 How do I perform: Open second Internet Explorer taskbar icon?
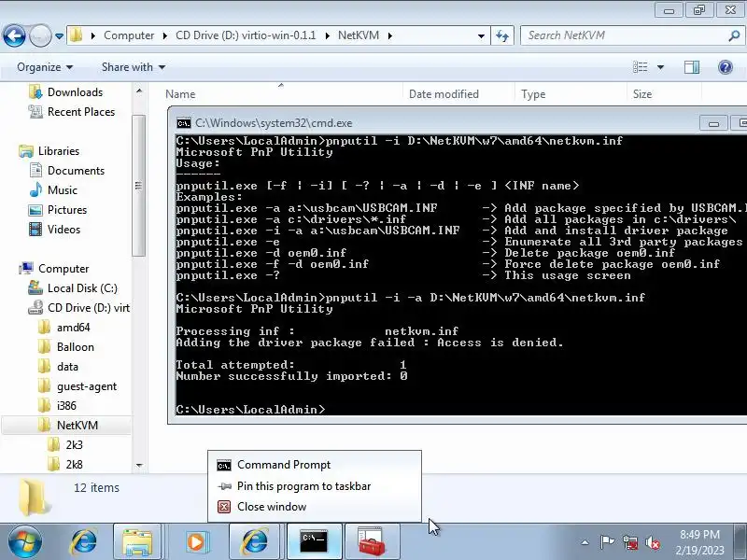point(255,542)
